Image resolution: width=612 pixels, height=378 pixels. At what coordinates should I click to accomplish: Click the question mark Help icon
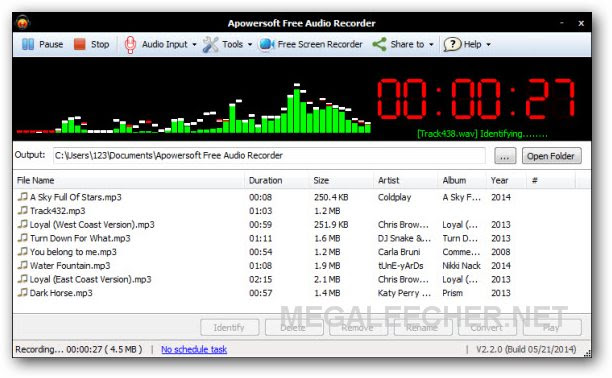coord(452,44)
